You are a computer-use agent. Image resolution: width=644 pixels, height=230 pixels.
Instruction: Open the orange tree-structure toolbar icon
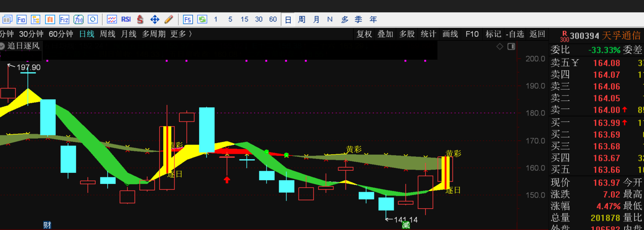[36, 19]
